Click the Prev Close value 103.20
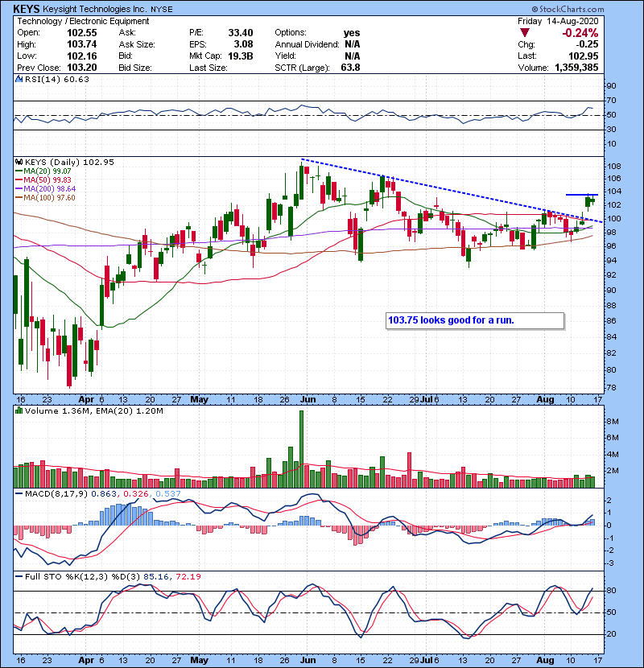 click(x=82, y=68)
